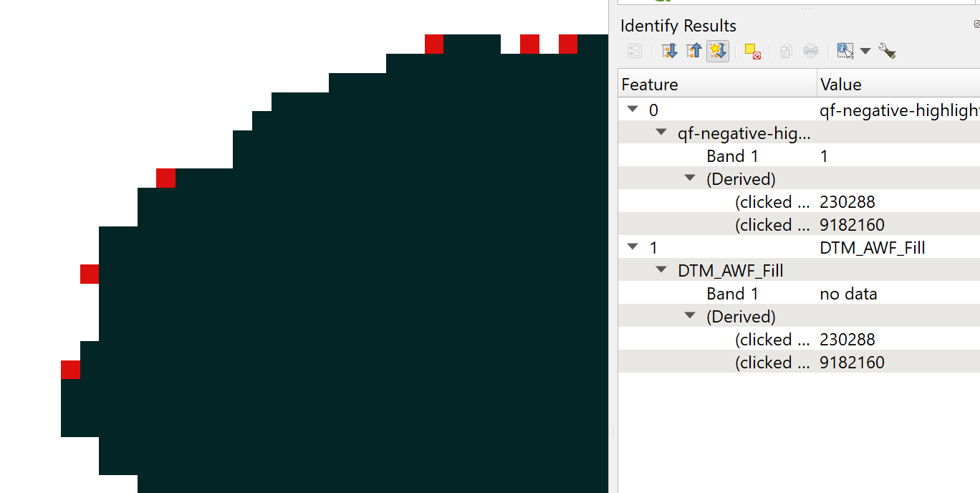Collapse feature 0 qf-negative-highlight entry
The image size is (980, 493).
tap(633, 110)
